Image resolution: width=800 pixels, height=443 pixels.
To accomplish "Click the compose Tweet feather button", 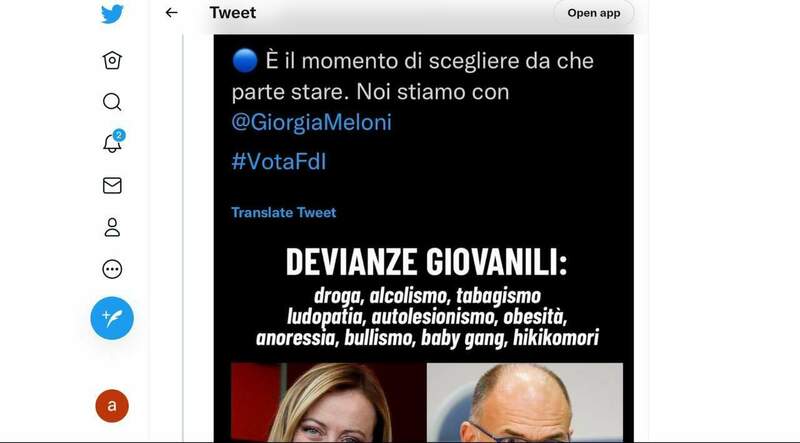I will tap(112, 318).
